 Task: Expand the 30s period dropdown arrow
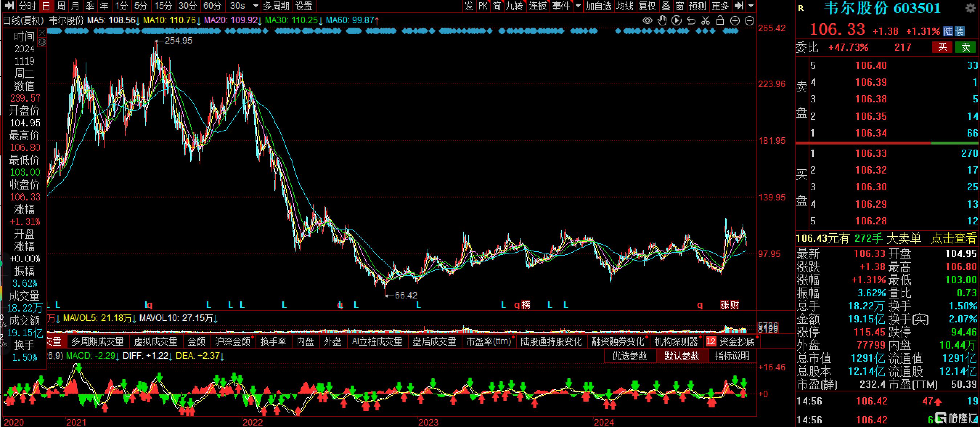click(x=256, y=6)
